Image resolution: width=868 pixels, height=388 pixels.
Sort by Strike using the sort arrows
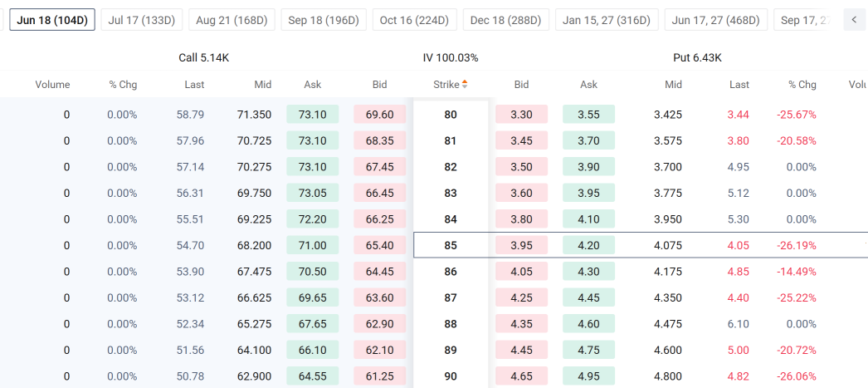(465, 85)
